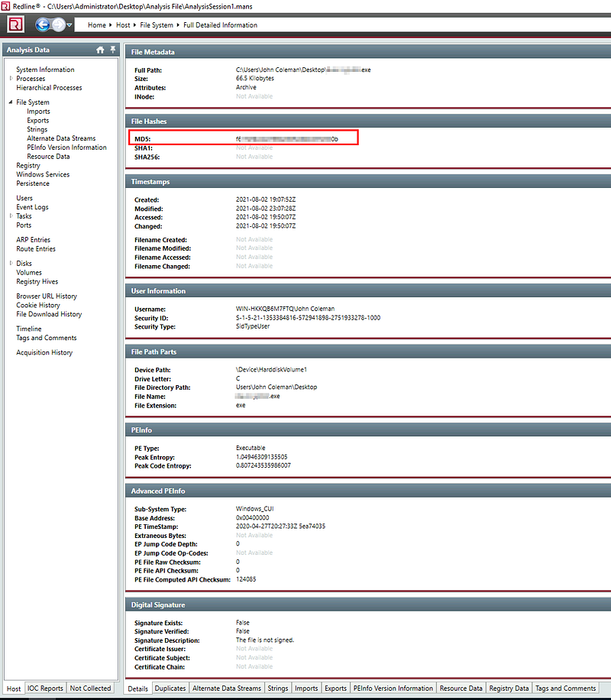
Task: Click the Redline logo icon
Action: (x=15, y=24)
